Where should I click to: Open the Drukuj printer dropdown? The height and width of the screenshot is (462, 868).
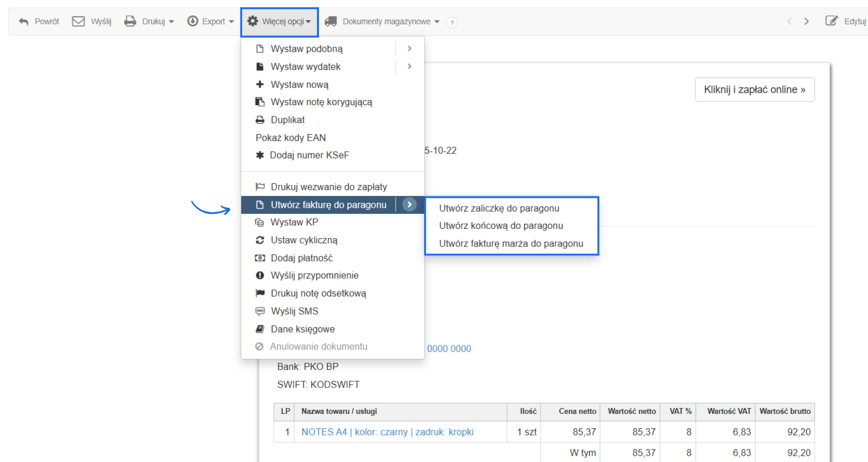click(x=149, y=21)
